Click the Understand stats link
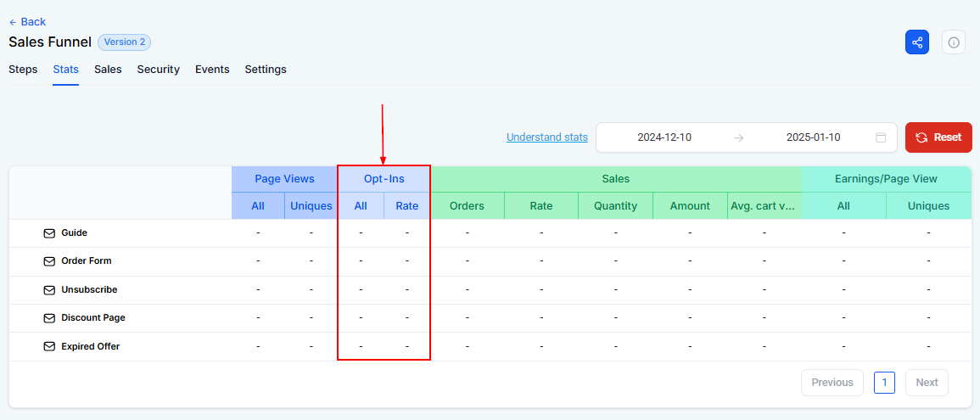This screenshot has height=420, width=980. (547, 137)
